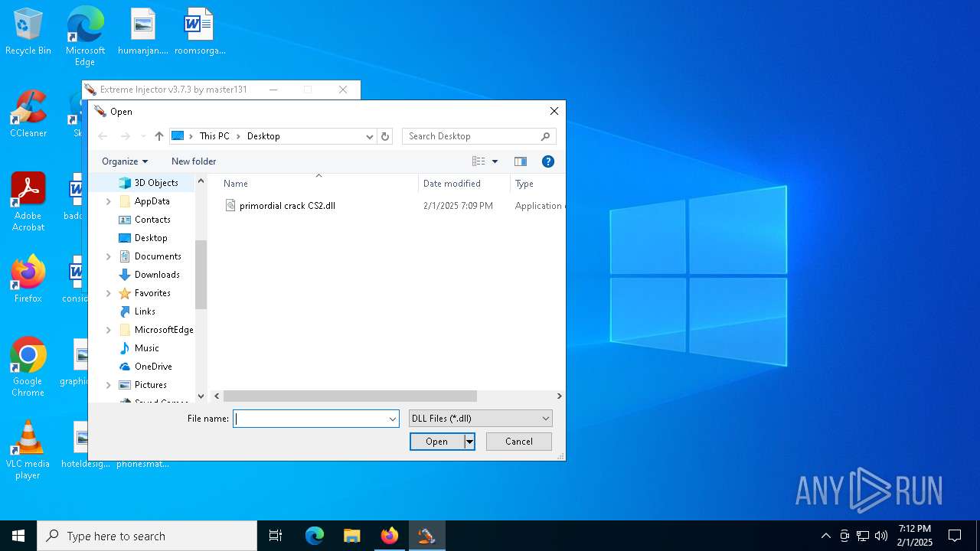Screen dimensions: 980x551
Task: Open the notification center icon
Action: [955, 536]
